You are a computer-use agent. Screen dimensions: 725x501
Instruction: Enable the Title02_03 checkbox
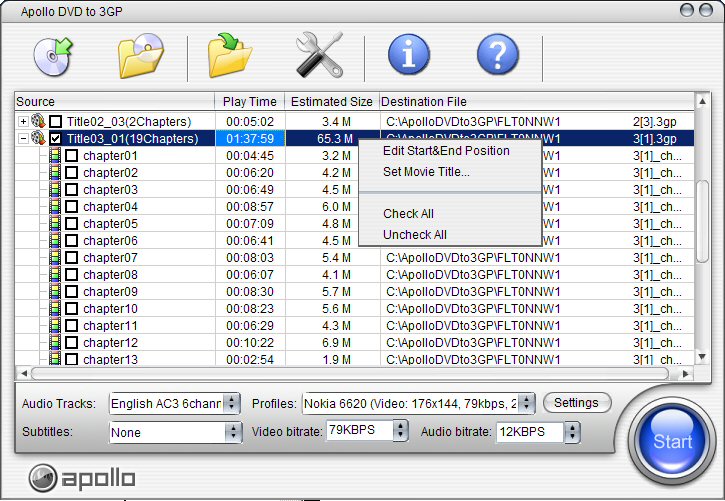56,122
